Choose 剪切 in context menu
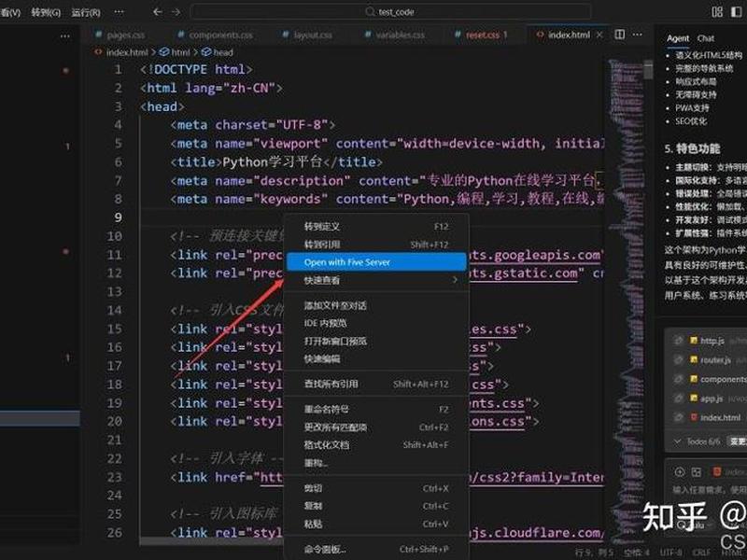This screenshot has width=747, height=560. [x=376, y=488]
